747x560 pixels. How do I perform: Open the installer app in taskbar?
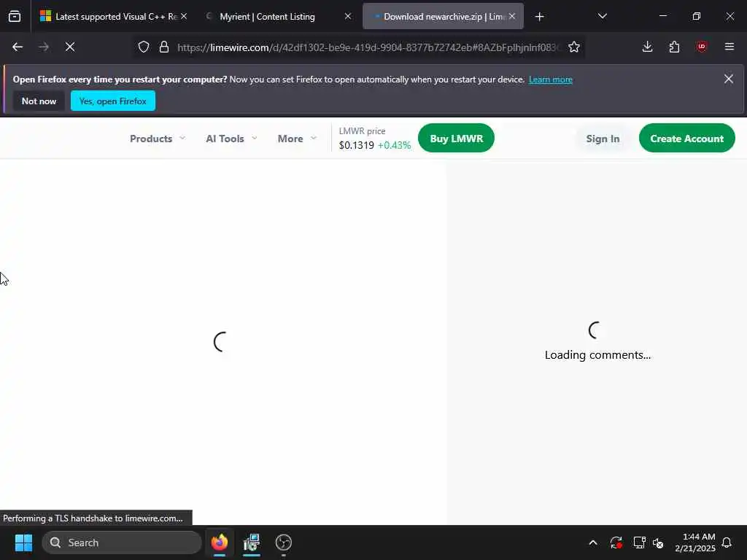(252, 542)
